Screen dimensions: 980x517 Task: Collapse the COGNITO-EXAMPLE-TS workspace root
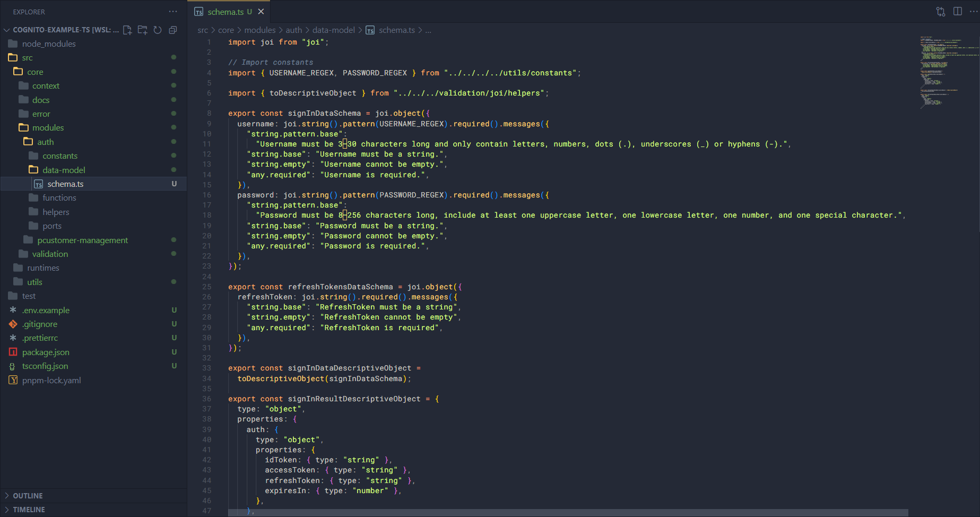click(7, 30)
